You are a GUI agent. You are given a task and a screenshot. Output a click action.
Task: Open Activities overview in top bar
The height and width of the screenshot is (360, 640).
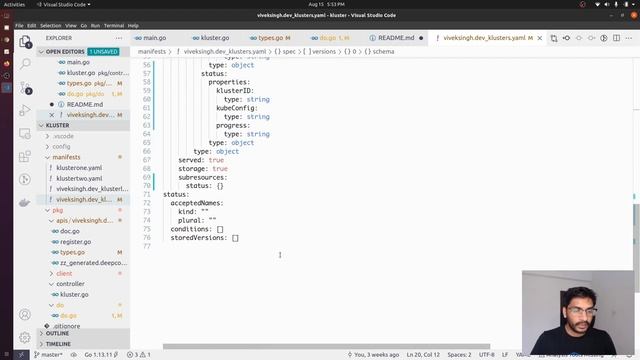pyautogui.click(x=14, y=4)
